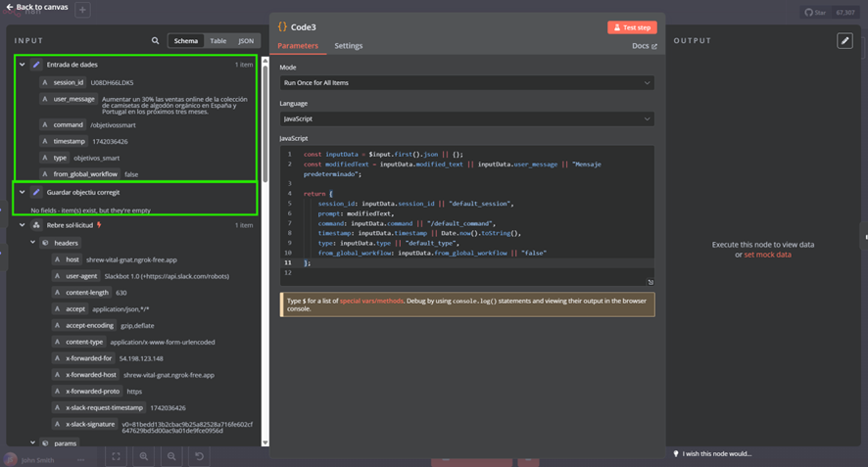Click the search icon in Input panel
The image size is (868, 467).
[155, 41]
